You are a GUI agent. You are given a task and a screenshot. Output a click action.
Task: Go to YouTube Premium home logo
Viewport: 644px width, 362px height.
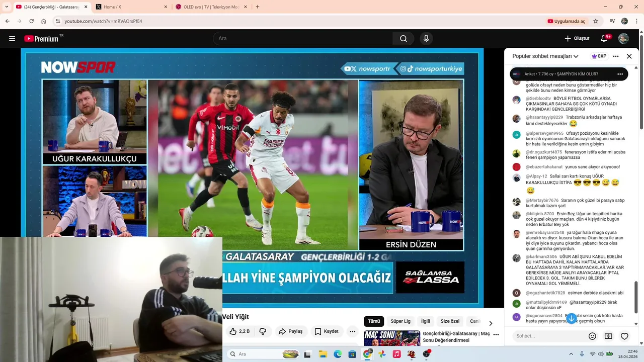coord(41,39)
